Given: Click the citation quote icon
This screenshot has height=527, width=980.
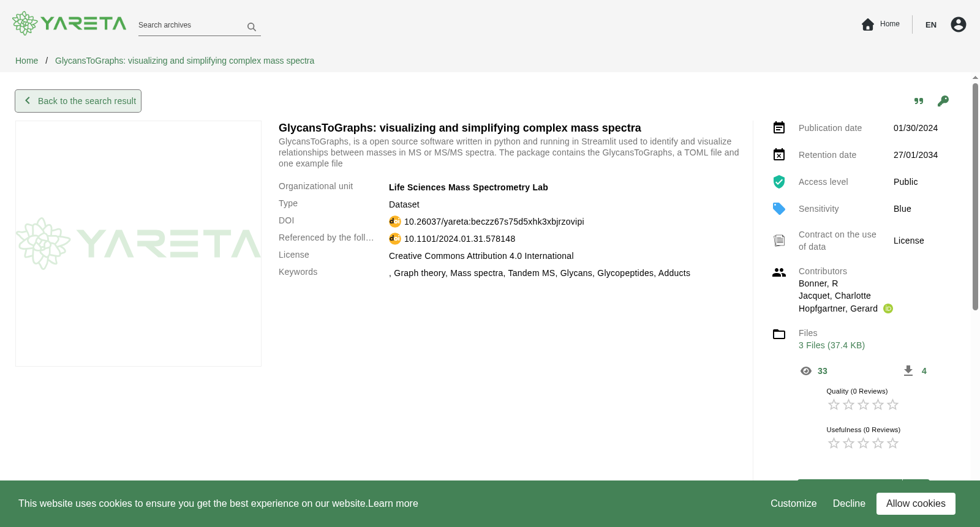Looking at the screenshot, I should tap(919, 101).
